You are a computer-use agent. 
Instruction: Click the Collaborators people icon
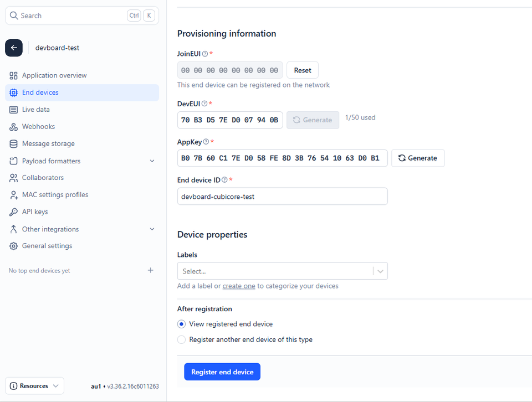coord(13,178)
